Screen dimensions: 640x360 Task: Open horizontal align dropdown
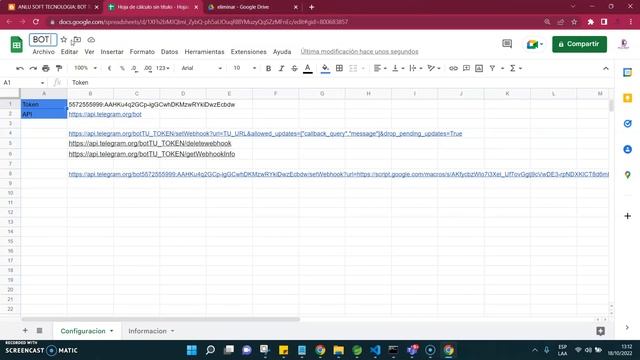[x=380, y=69]
